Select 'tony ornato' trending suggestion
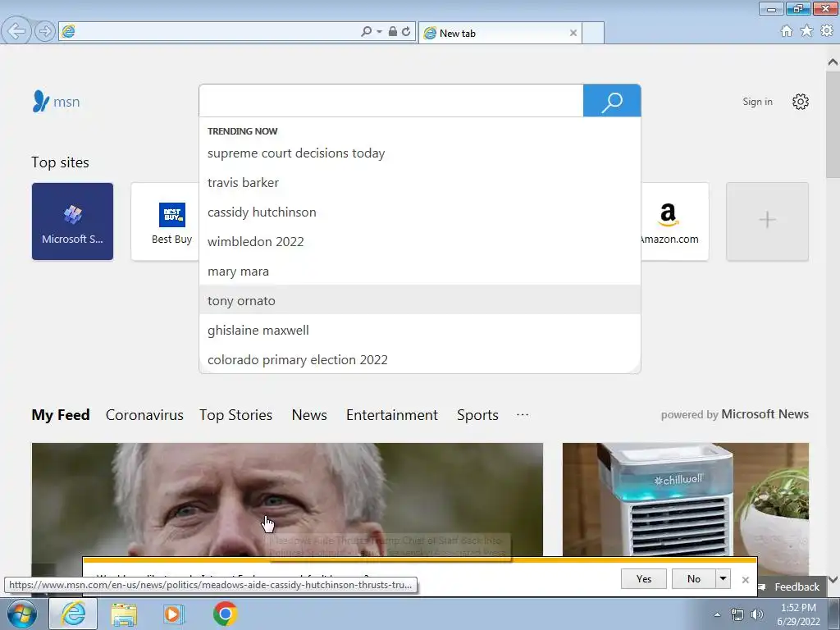The image size is (840, 630). tap(420, 300)
